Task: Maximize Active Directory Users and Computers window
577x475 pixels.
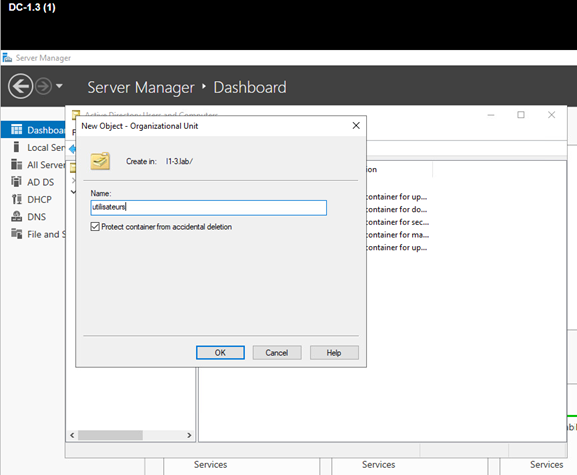Action: point(521,115)
